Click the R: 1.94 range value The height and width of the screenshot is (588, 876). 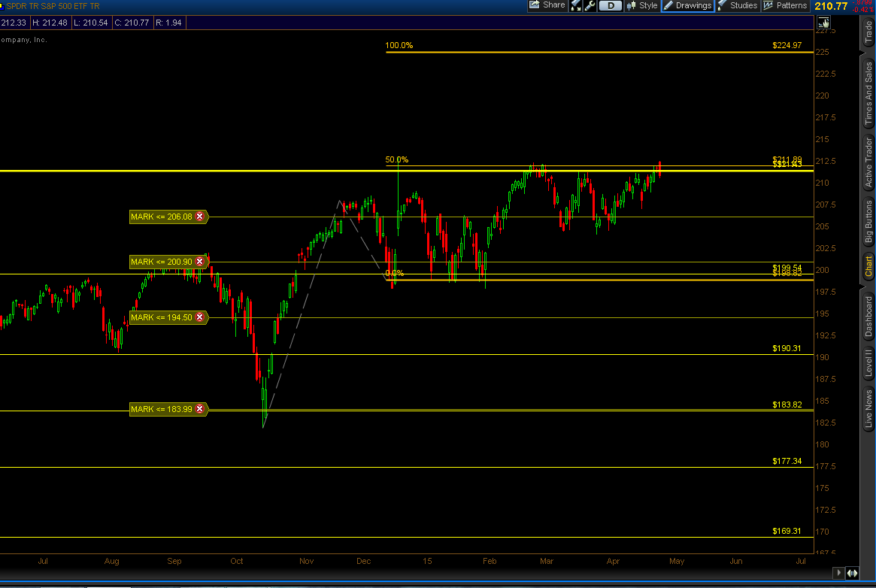pyautogui.click(x=168, y=23)
